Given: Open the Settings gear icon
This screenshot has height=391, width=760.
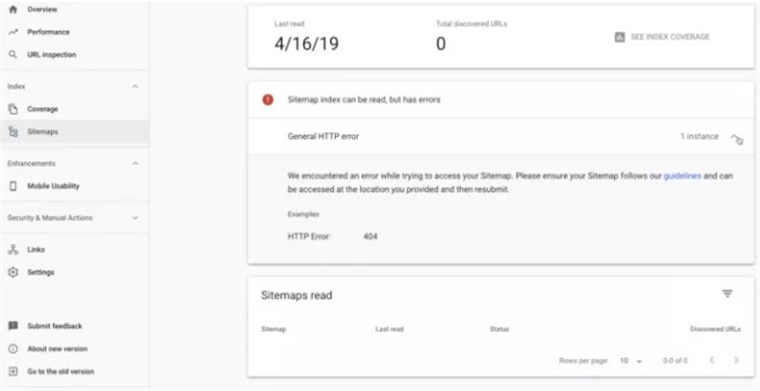Looking at the screenshot, I should click(x=14, y=272).
